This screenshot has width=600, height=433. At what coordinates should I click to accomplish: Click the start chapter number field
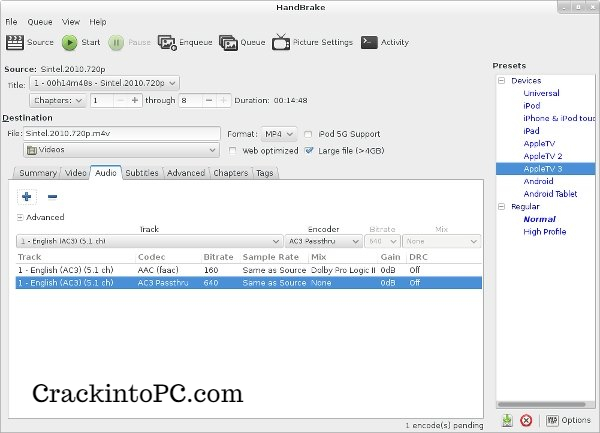click(x=101, y=101)
